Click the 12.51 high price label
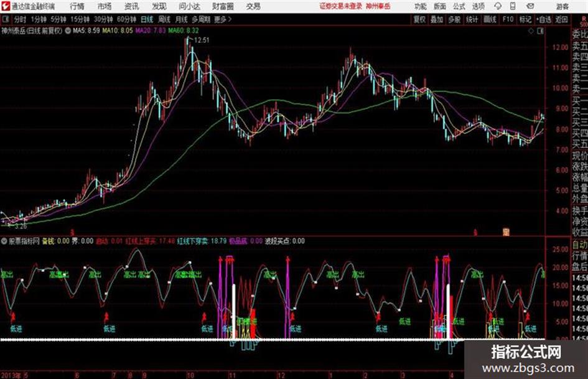588x379 pixels. pyautogui.click(x=202, y=40)
